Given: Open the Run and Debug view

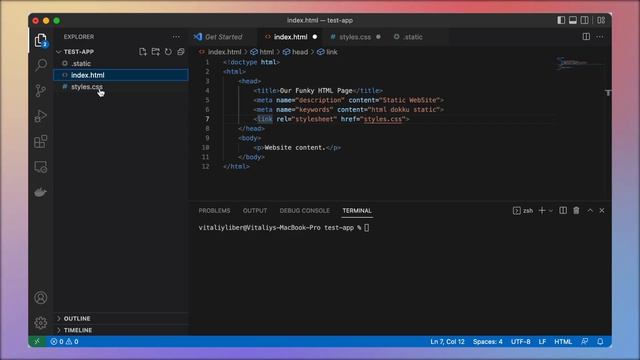Looking at the screenshot, I should (x=41, y=116).
